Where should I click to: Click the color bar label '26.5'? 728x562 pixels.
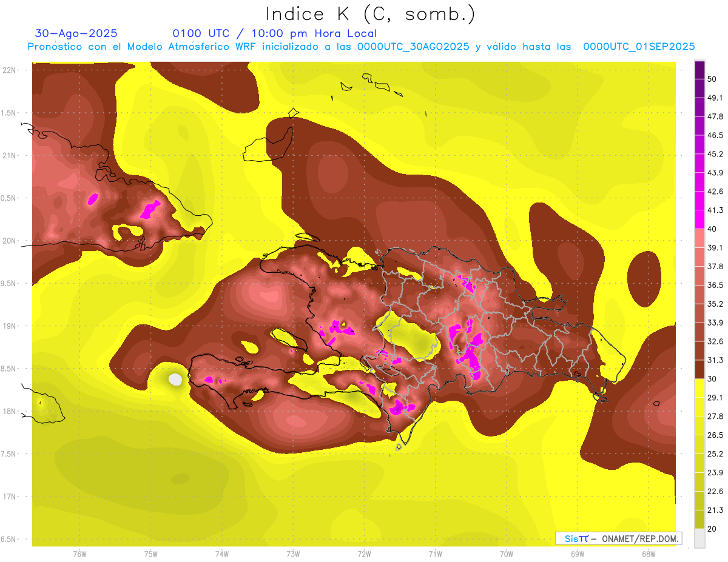pyautogui.click(x=715, y=435)
